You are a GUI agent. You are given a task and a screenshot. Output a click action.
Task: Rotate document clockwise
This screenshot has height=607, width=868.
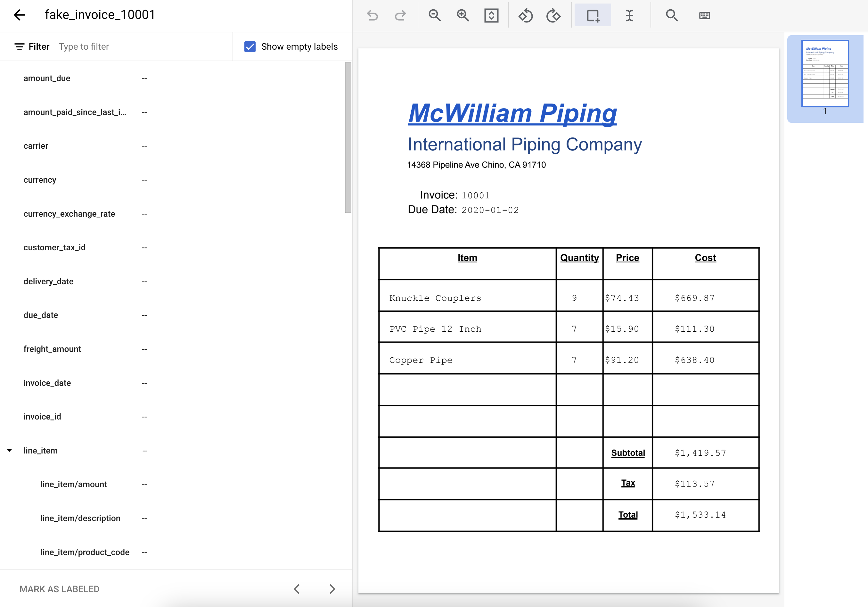click(553, 15)
